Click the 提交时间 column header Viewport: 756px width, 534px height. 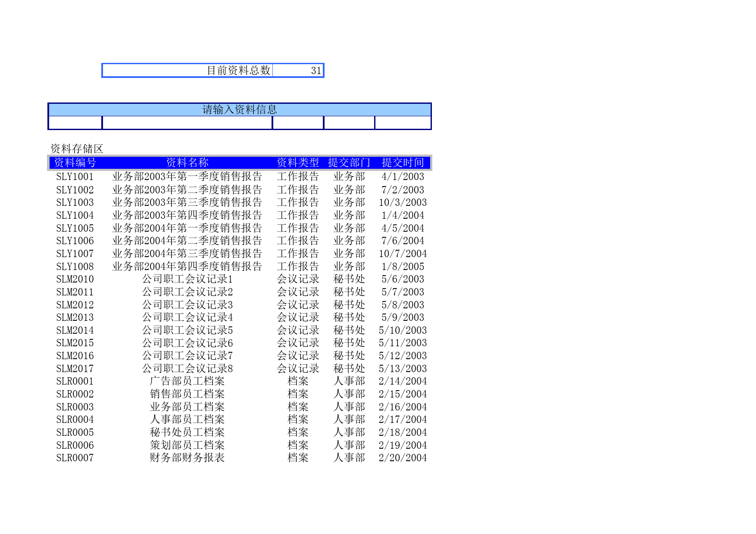(x=403, y=163)
